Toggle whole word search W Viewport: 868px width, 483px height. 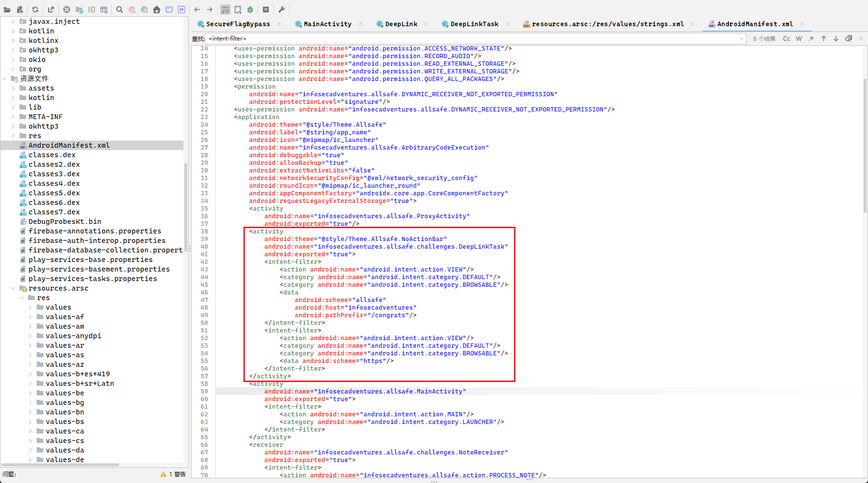click(799, 39)
